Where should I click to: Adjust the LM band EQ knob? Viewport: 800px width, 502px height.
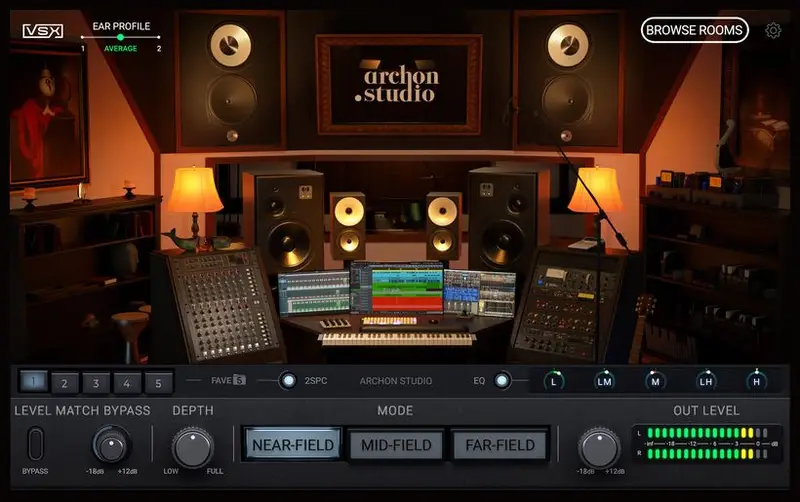(x=605, y=381)
